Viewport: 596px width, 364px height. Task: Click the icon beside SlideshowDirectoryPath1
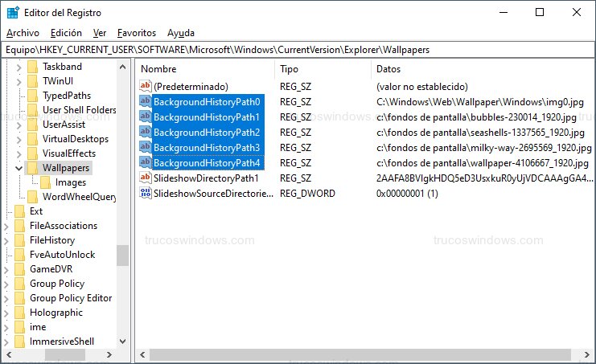click(146, 178)
